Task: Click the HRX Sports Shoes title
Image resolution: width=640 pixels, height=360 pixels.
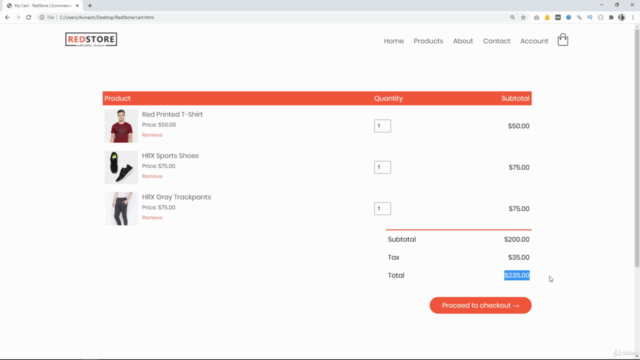Action: coord(170,156)
